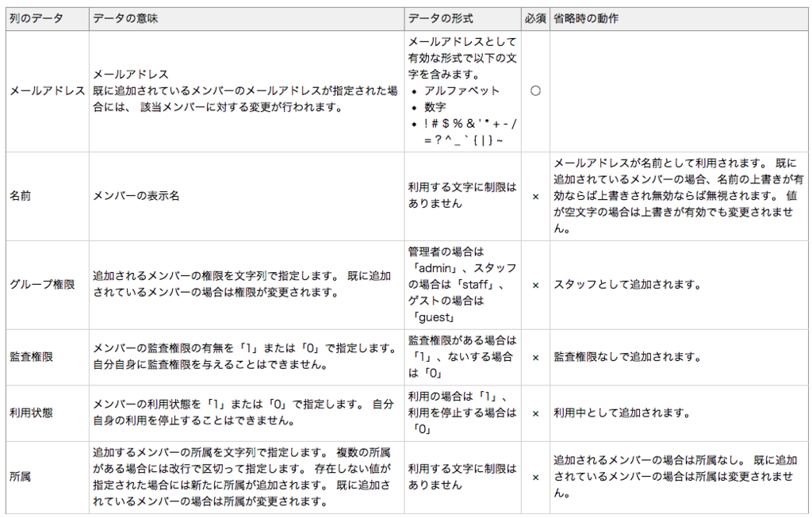Click the × mark in the 監査権限 row
The height and width of the screenshot is (518, 812).
(535, 358)
